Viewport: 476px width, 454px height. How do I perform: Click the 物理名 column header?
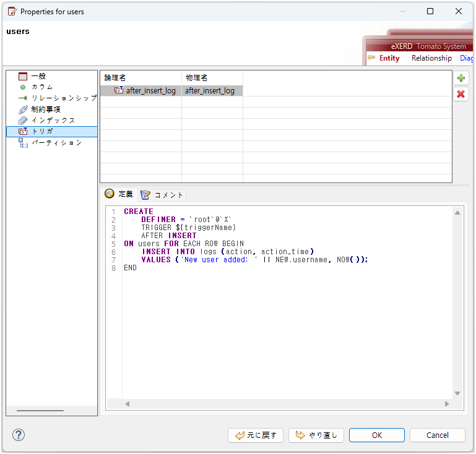tap(212, 78)
